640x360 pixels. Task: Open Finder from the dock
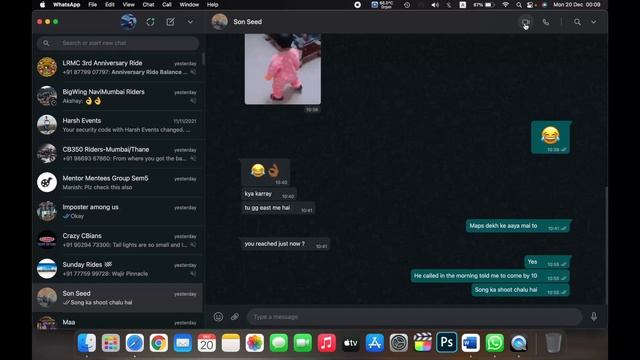pos(87,343)
